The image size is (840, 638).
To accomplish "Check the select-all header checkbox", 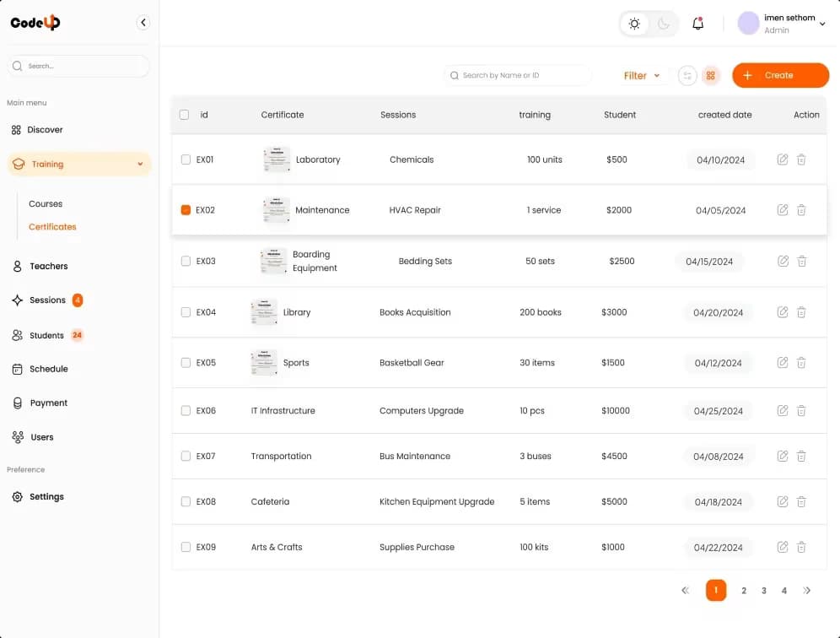I will (184, 115).
